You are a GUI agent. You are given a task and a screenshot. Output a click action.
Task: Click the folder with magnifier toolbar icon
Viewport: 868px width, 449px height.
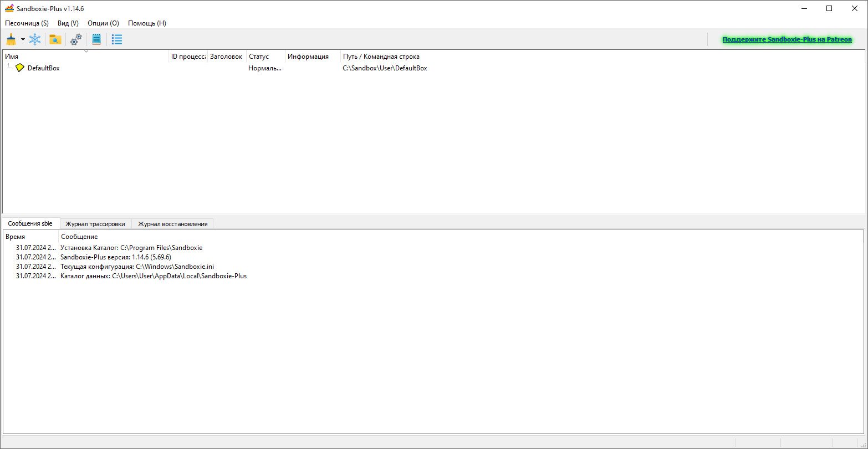coord(55,39)
